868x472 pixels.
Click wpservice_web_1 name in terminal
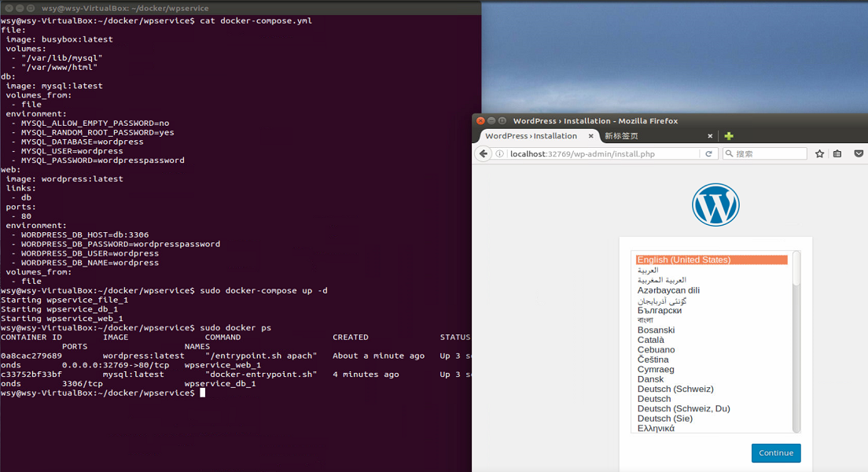click(x=223, y=365)
